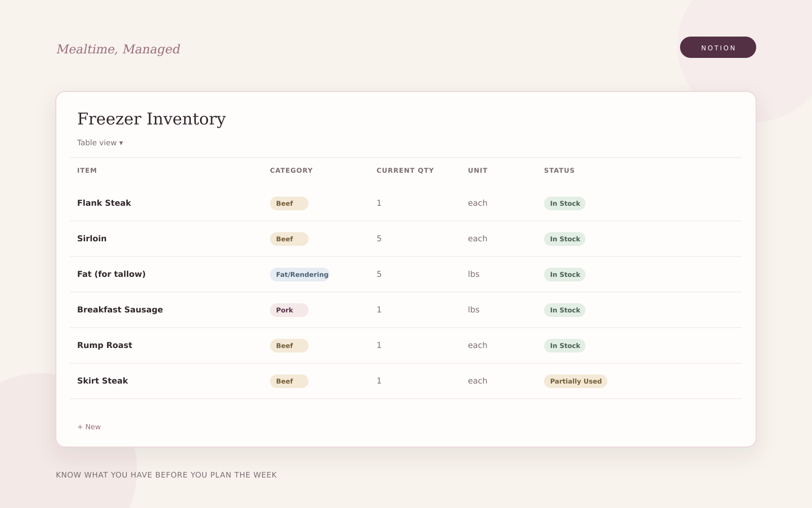Click the unit 'lbs' for Breakfast Sausage
The height and width of the screenshot is (508, 812).
(473, 309)
